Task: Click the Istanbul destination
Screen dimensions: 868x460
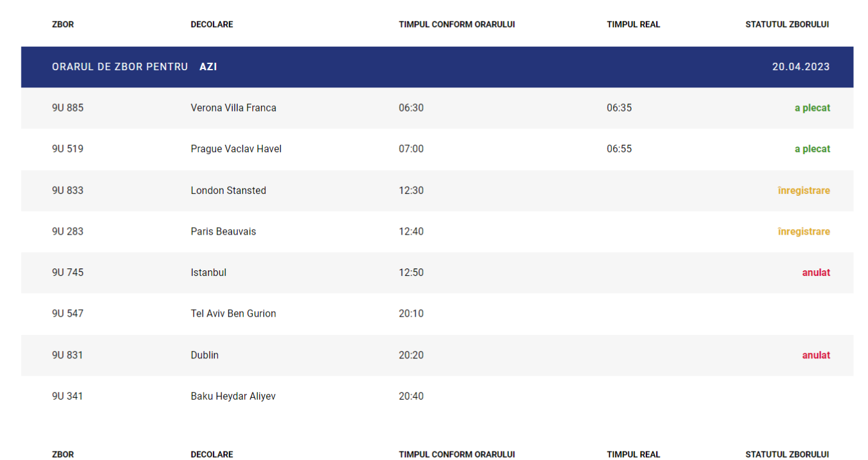Action: (208, 272)
